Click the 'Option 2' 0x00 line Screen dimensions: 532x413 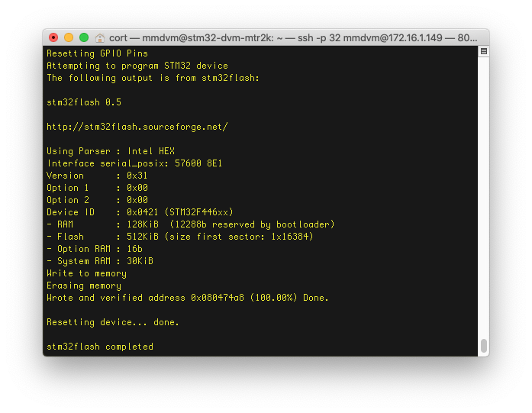(97, 200)
